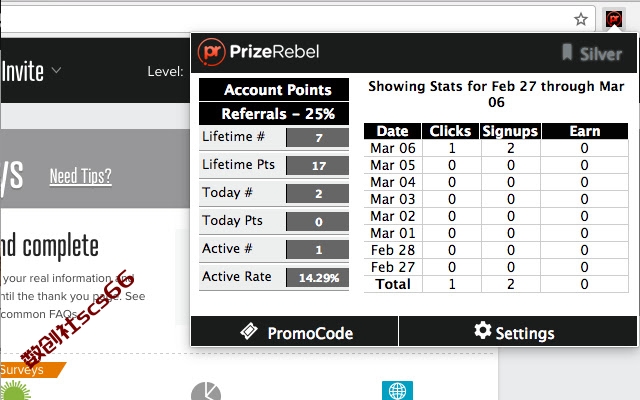Click the PromoCode ticket icon
The image size is (640, 400).
(249, 331)
